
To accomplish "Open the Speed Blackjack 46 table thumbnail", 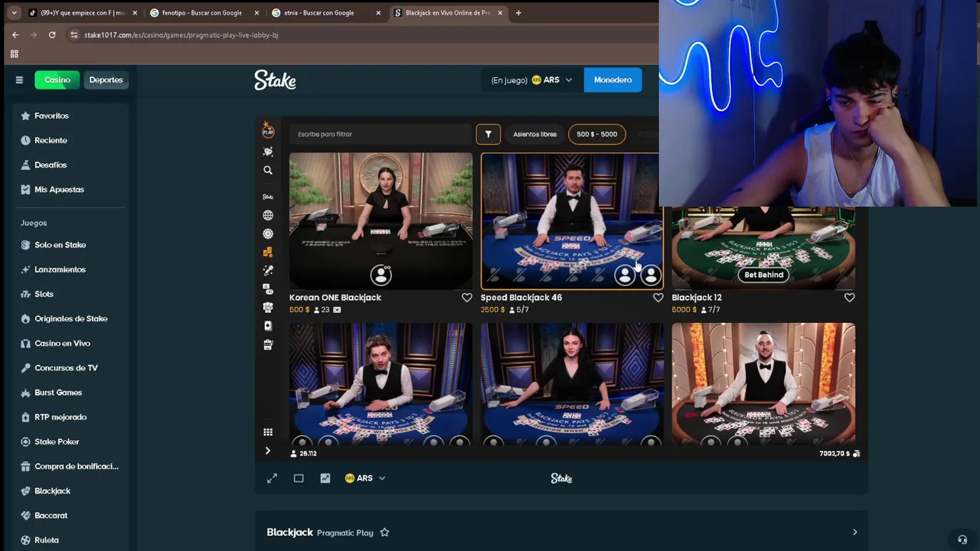I will pyautogui.click(x=570, y=221).
